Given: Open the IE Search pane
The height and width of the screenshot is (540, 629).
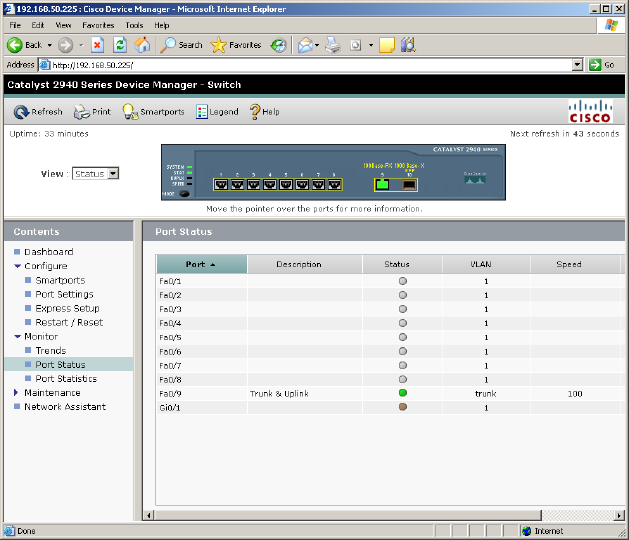Looking at the screenshot, I should 181,45.
